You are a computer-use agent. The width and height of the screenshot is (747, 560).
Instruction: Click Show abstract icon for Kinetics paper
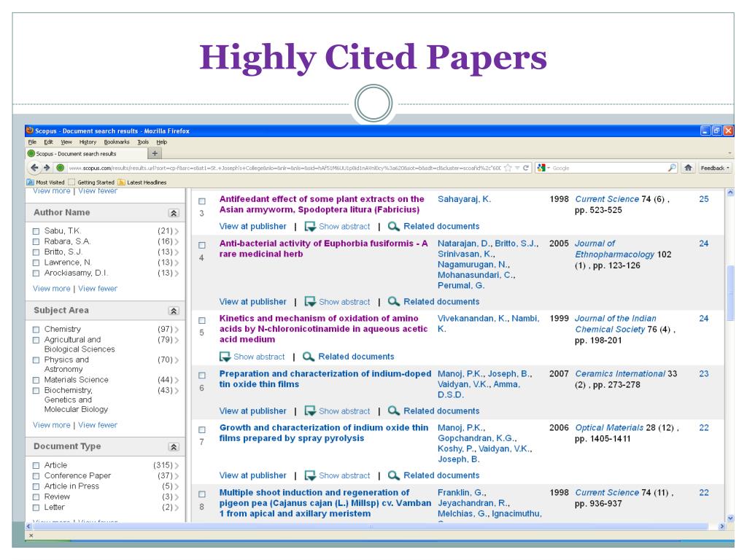pos(225,357)
